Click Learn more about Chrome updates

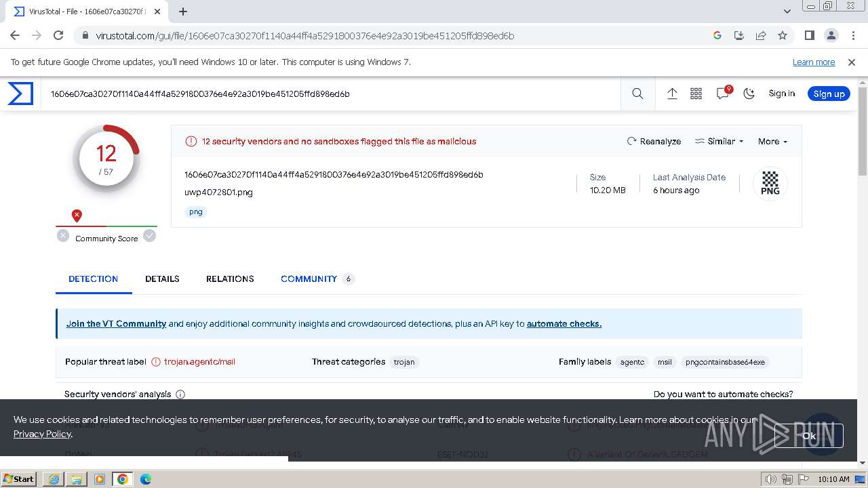coord(814,62)
